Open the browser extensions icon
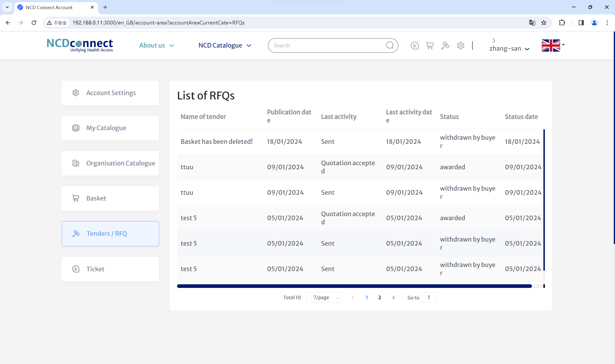615x364 pixels. coord(562,23)
